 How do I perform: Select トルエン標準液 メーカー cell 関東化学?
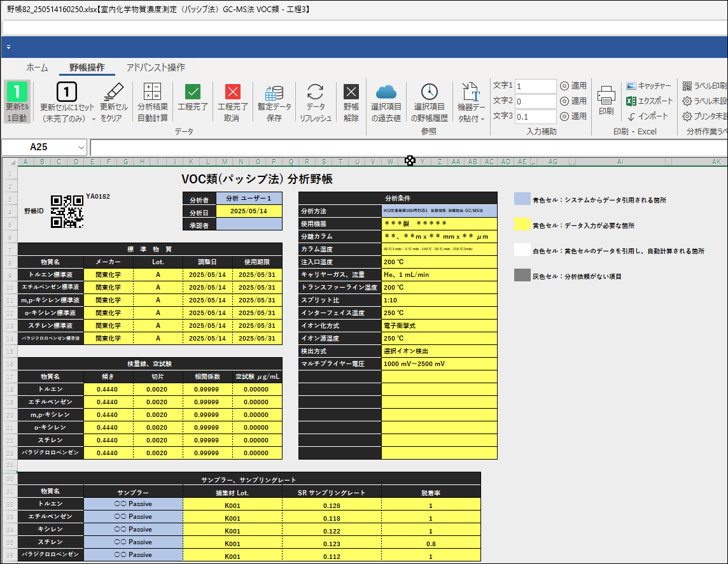108,274
